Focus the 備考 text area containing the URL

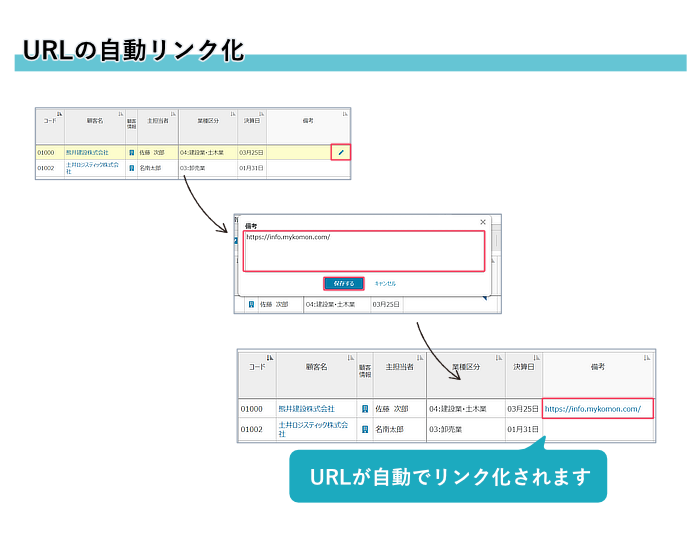364,250
